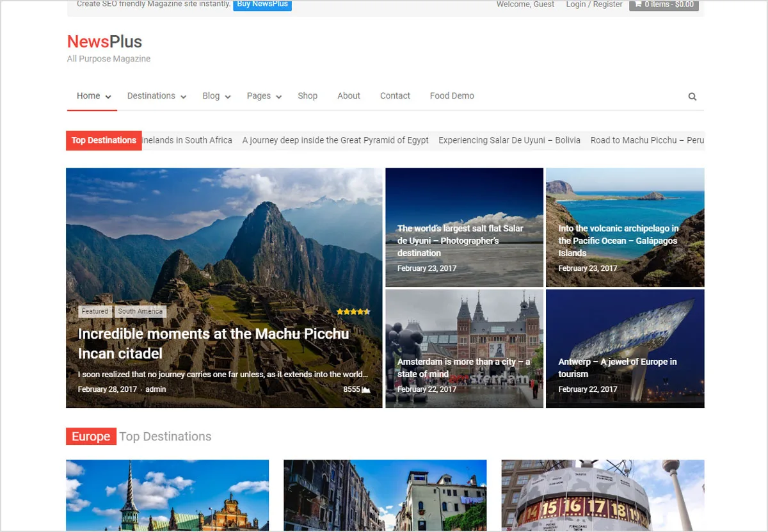
Task: Open Antwerp – A jewel of Europe article
Action: tap(617, 368)
